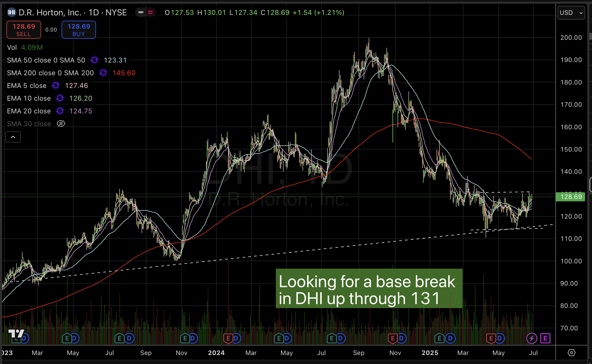The image size is (592, 364).
Task: Click dividend D marker near May 2024
Action: [x=287, y=338]
